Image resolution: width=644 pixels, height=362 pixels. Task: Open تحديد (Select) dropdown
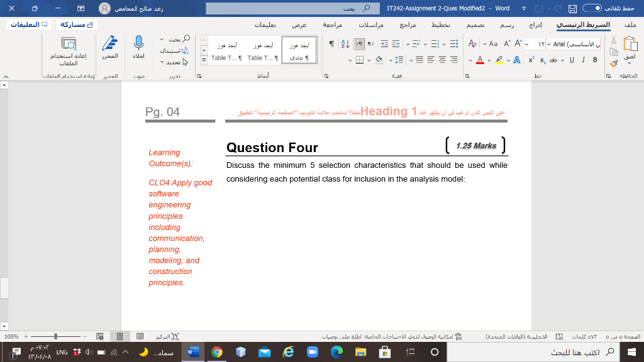click(x=174, y=62)
